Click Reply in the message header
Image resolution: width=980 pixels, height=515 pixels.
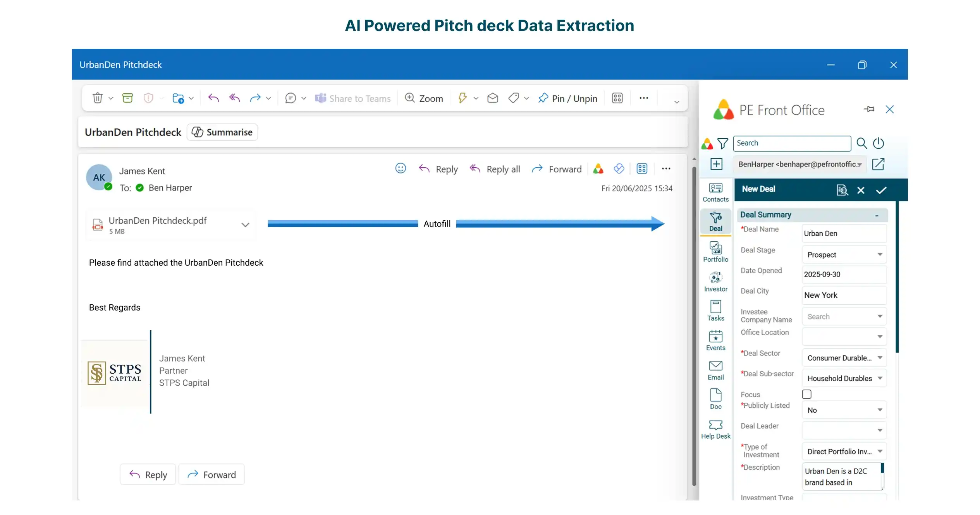pos(438,169)
